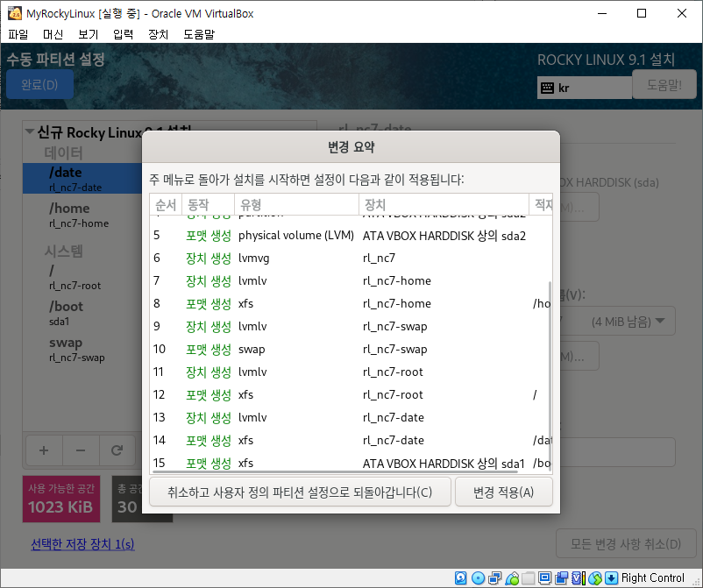Screen dimensions: 703x588
Task: Click ATA VBOX HARDDISK 상의 sda1 in row 15
Action: [x=444, y=464]
